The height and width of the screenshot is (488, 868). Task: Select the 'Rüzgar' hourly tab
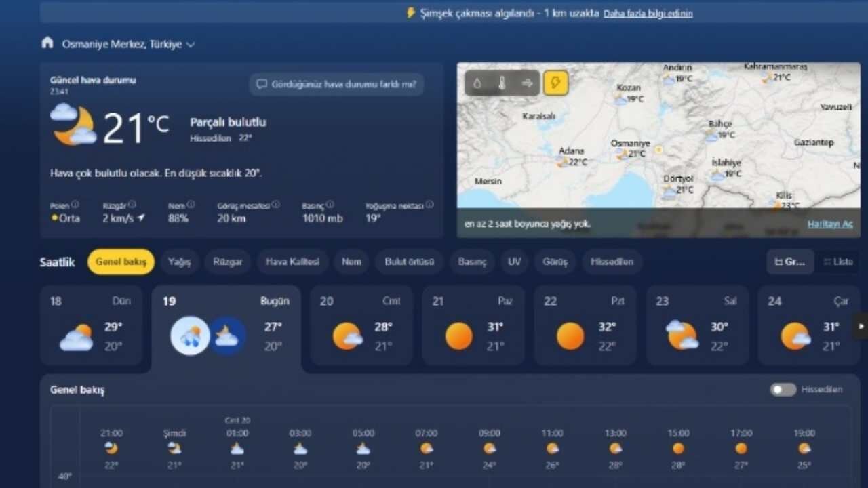point(228,262)
